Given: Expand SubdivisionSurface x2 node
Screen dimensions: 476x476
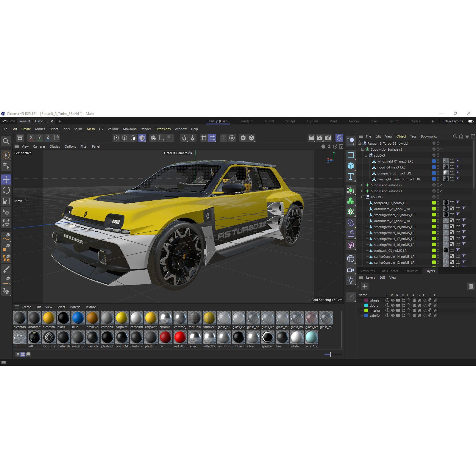Looking at the screenshot, I should point(363,185).
